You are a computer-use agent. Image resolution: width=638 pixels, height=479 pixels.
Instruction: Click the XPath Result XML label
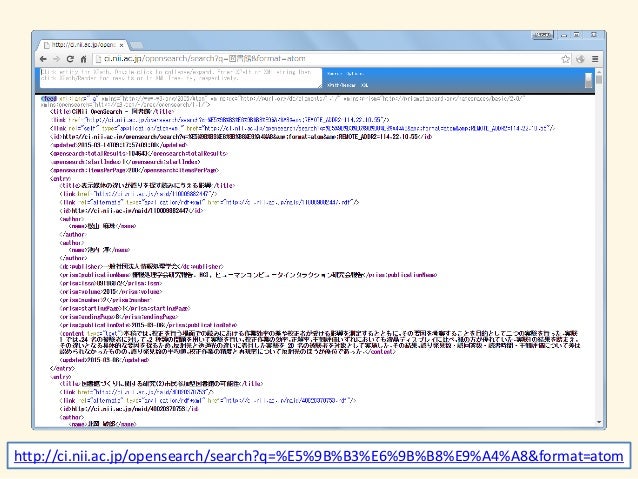(347, 85)
